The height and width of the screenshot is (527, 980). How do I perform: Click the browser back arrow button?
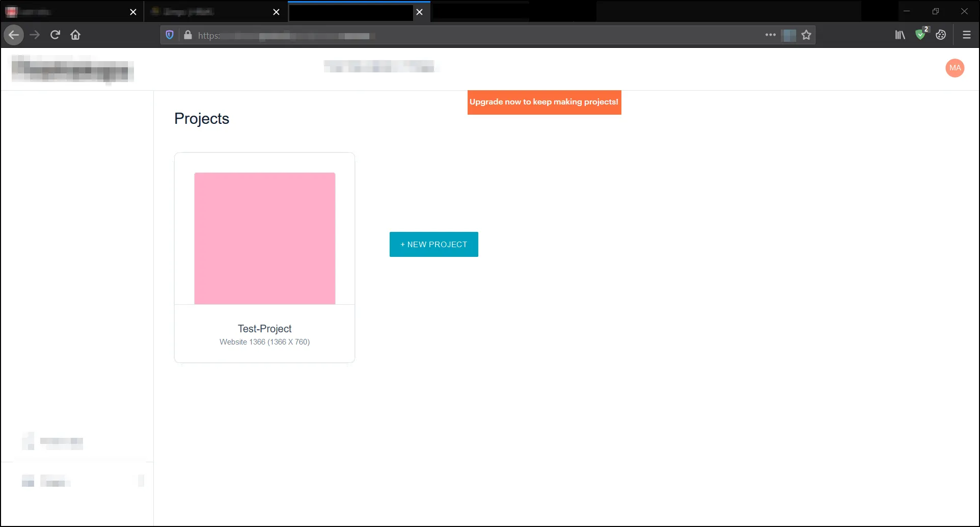pos(14,35)
